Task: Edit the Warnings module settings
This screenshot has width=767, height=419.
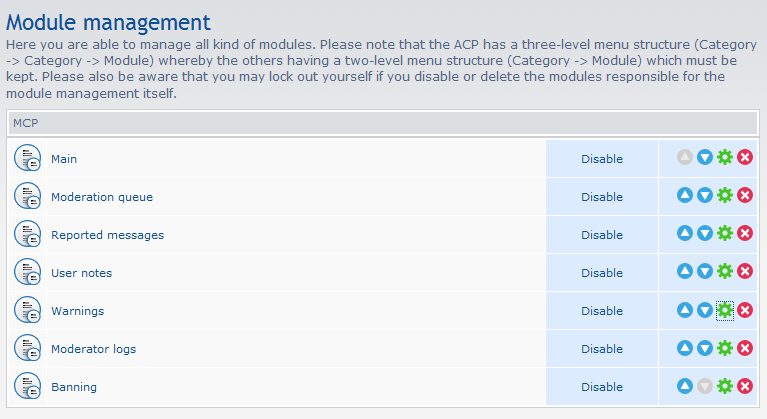Action: [x=725, y=311]
